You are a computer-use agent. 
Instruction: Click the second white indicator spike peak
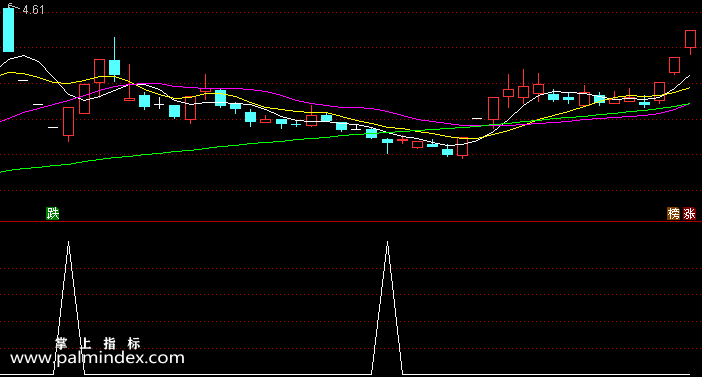click(x=387, y=242)
